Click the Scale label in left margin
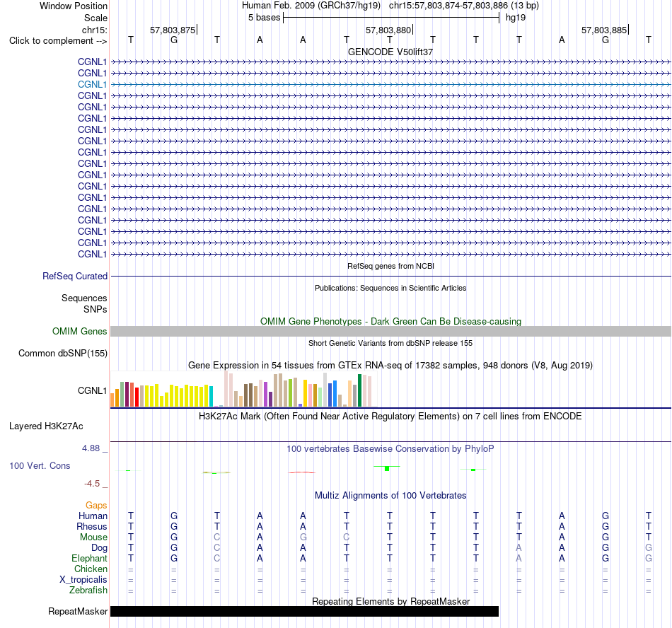The image size is (672, 628). click(x=95, y=18)
